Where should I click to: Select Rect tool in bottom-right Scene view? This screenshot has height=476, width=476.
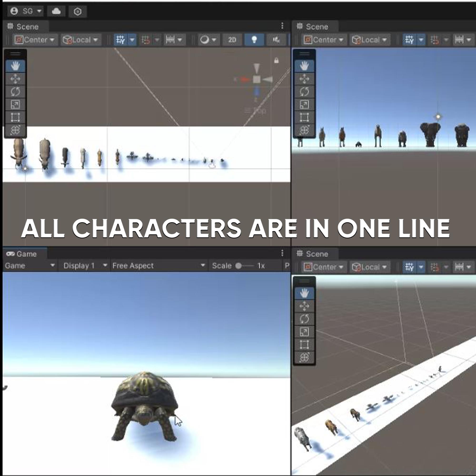(305, 344)
